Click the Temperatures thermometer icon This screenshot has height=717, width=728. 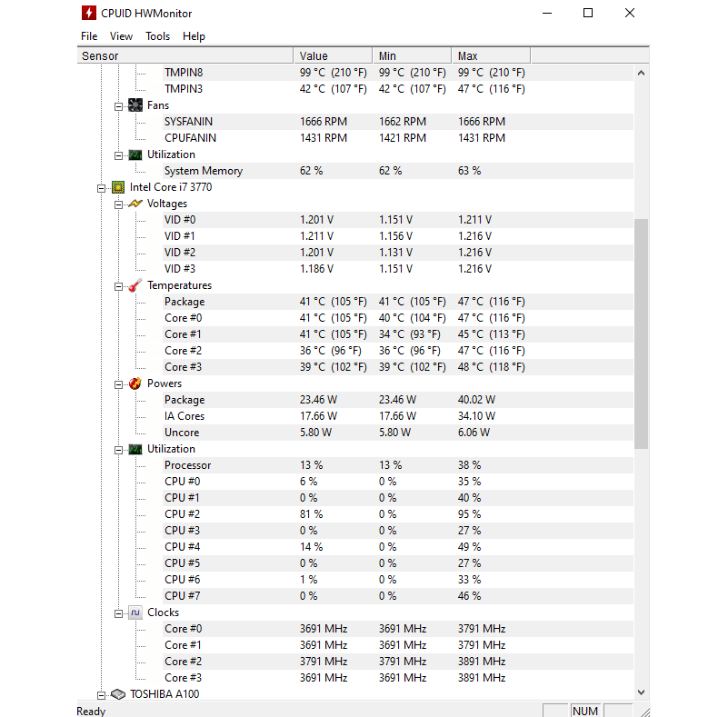pos(135,285)
